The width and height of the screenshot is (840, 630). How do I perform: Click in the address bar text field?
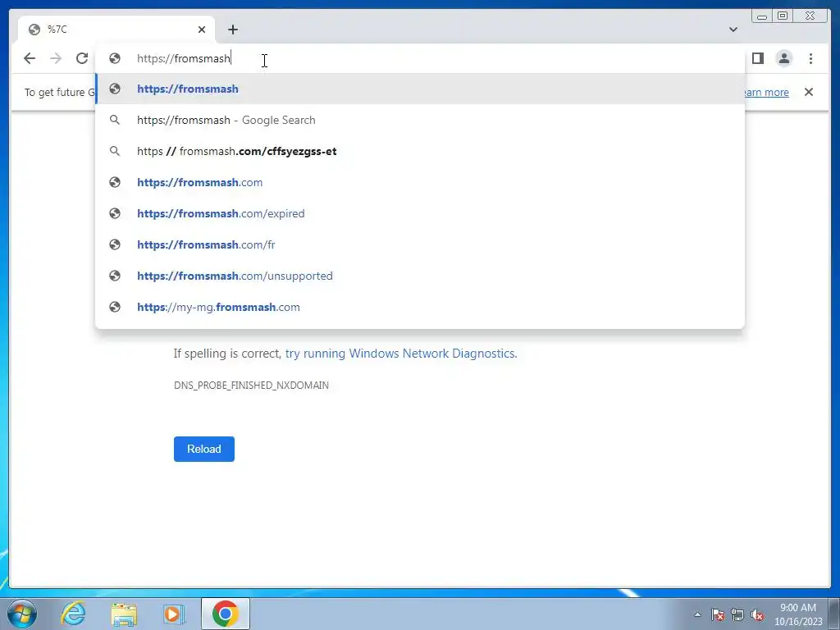(421, 58)
